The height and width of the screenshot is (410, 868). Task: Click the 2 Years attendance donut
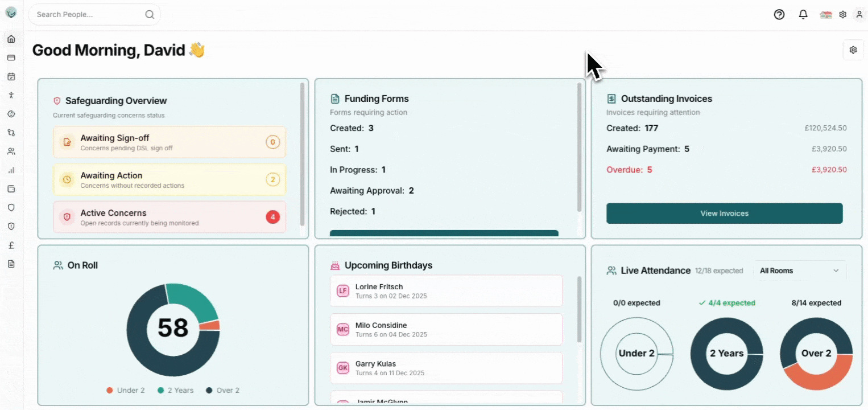click(727, 354)
